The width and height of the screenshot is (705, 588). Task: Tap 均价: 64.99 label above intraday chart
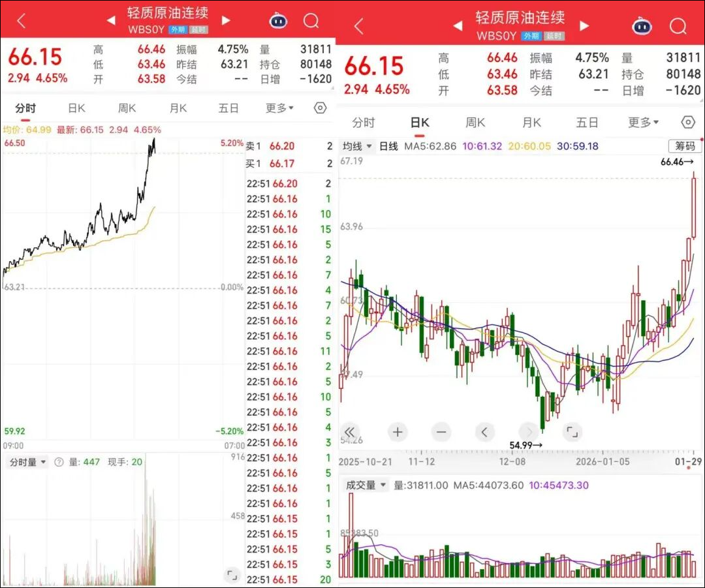[27, 130]
